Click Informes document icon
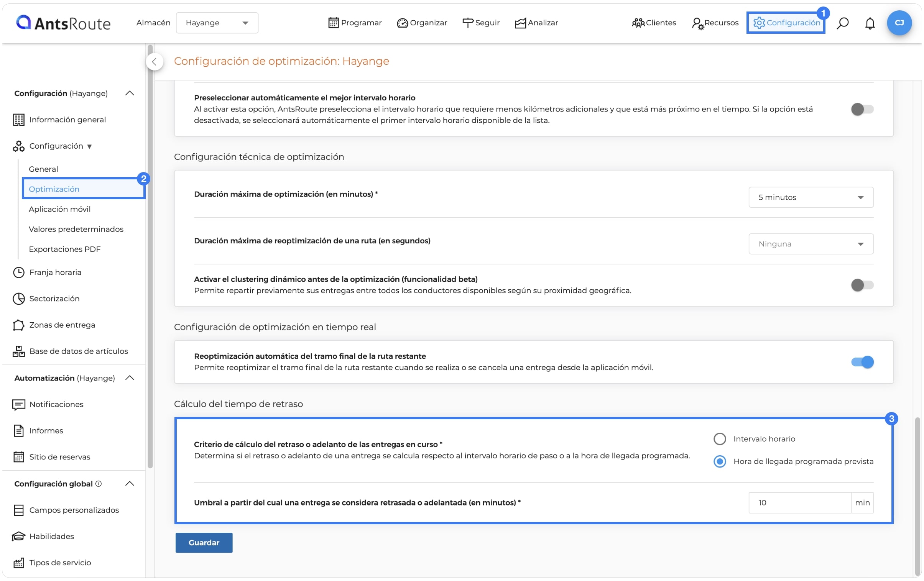The width and height of the screenshot is (924, 581). [x=18, y=431]
